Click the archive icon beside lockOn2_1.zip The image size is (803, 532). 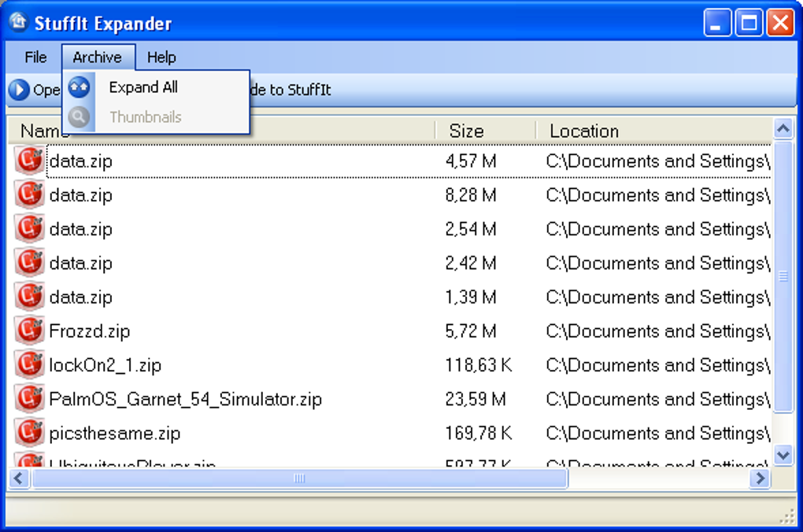pyautogui.click(x=30, y=364)
